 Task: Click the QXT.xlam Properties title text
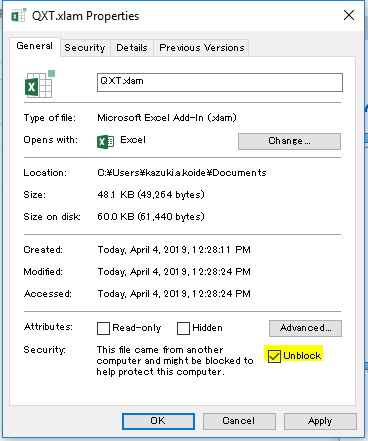(85, 16)
